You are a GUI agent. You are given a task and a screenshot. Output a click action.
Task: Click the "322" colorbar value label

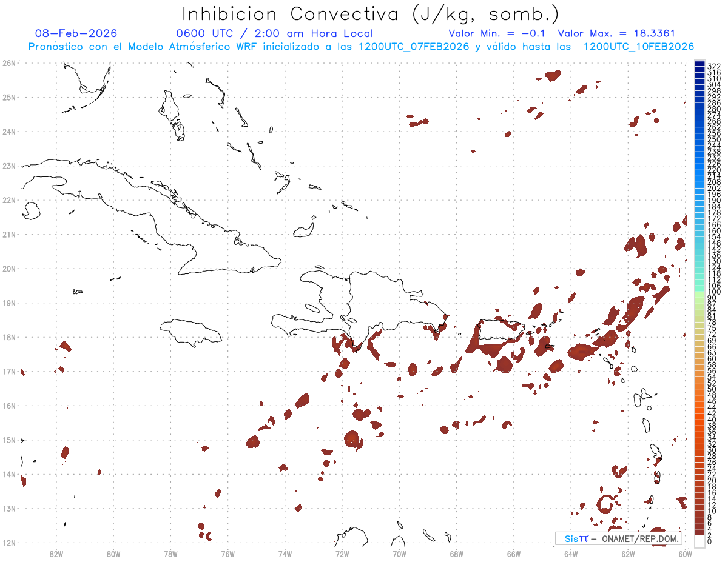pyautogui.click(x=713, y=66)
